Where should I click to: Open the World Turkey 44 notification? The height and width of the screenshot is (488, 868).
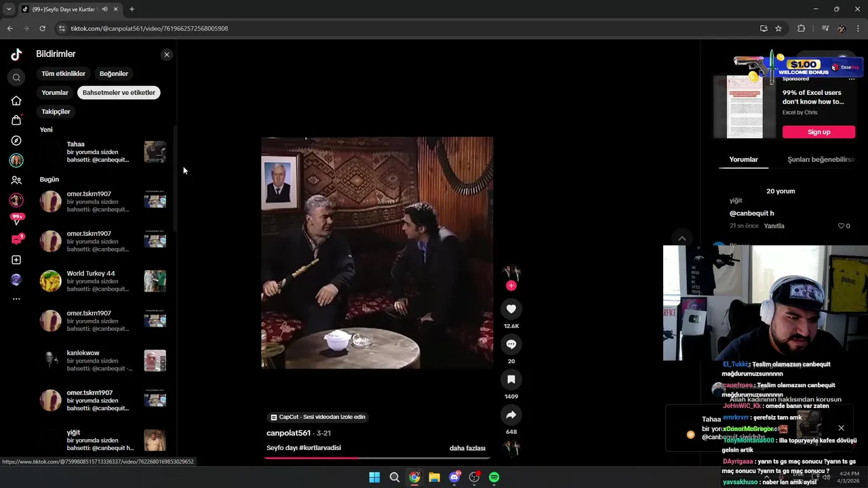pyautogui.click(x=102, y=281)
